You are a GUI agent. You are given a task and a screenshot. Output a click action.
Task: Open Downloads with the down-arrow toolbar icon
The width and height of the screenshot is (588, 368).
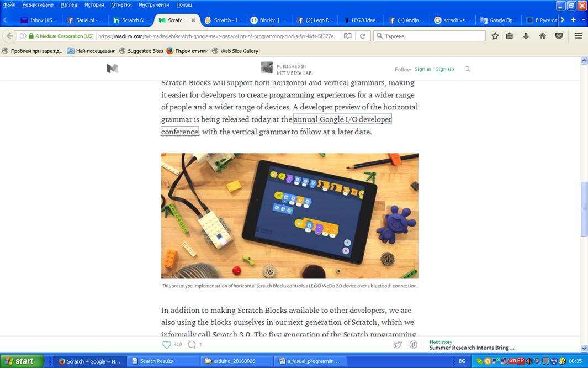point(525,35)
